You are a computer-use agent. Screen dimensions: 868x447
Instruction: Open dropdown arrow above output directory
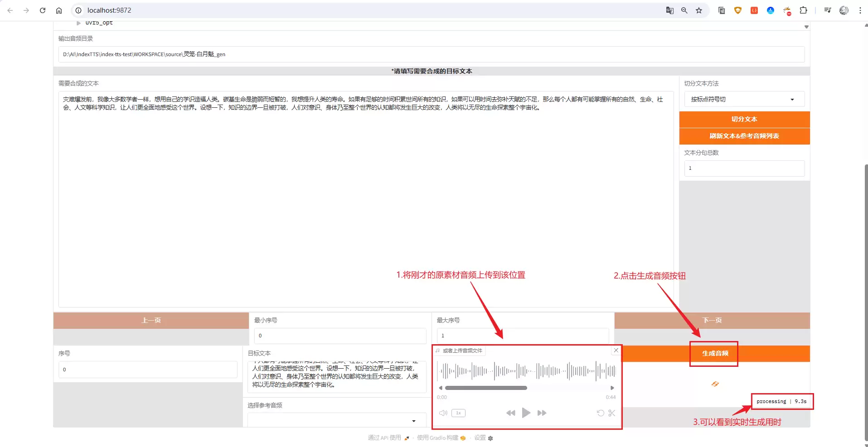[806, 27]
